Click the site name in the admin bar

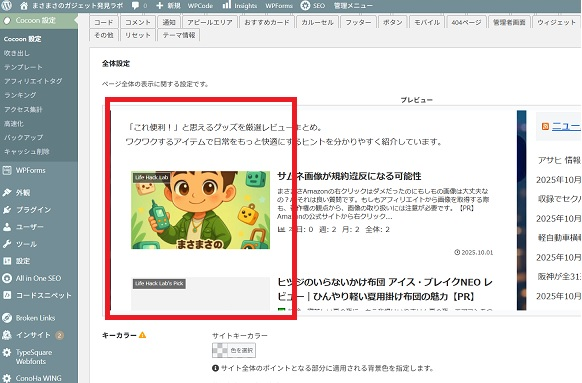tap(78, 6)
